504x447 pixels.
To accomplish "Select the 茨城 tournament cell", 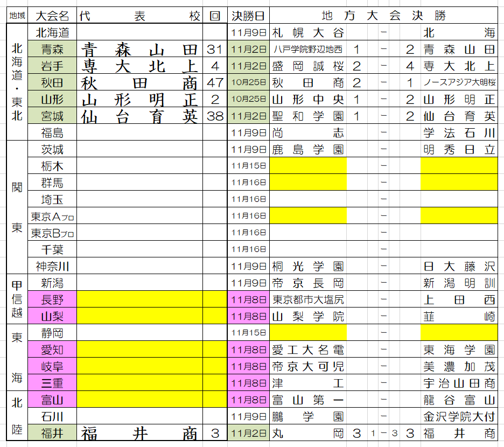I will click(52, 149).
